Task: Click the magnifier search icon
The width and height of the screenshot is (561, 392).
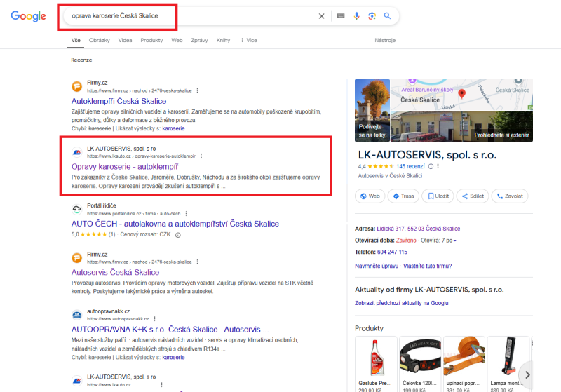Action: coord(387,15)
